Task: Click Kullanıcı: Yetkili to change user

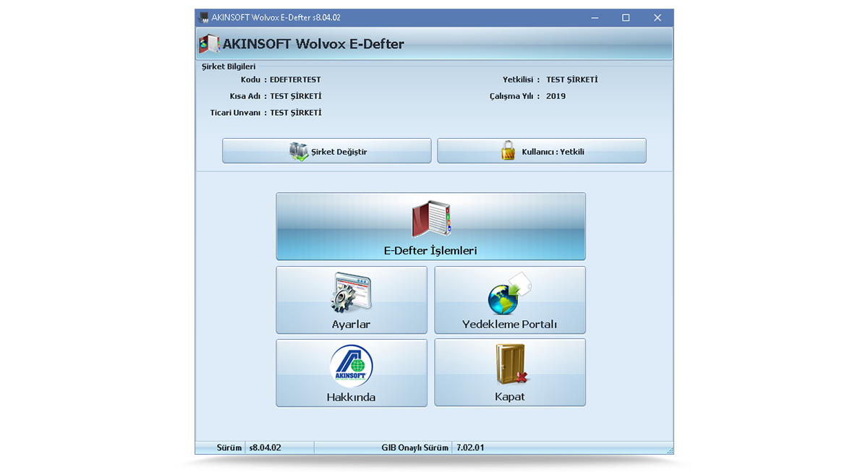Action: click(x=541, y=150)
